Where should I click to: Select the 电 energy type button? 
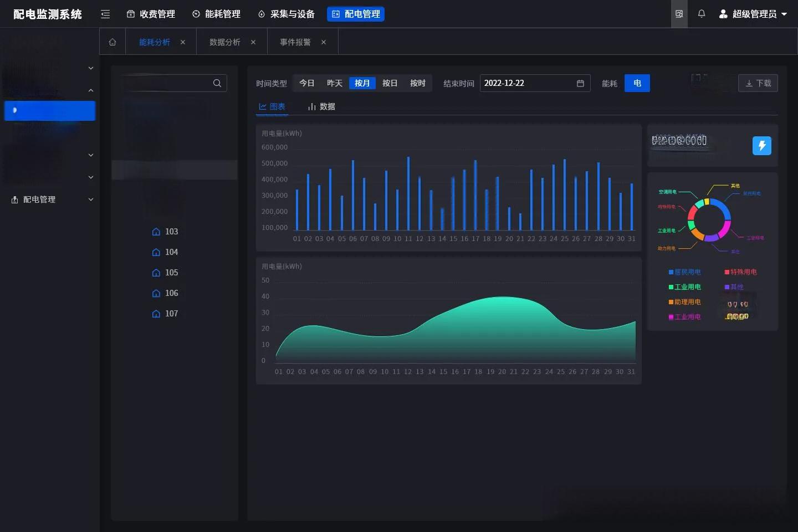[x=637, y=83]
